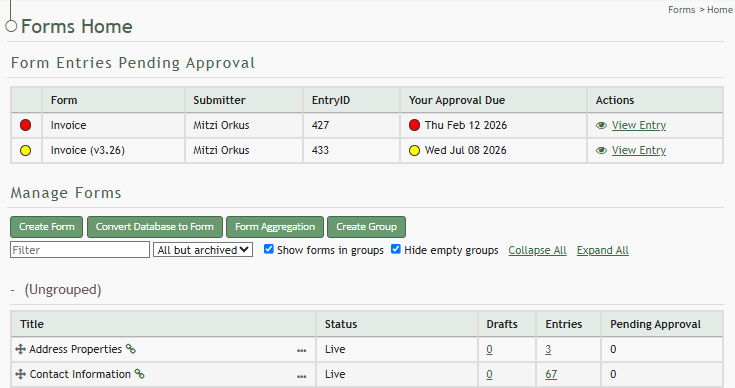
Task: Click the Address Properties form title
Action: tap(75, 349)
